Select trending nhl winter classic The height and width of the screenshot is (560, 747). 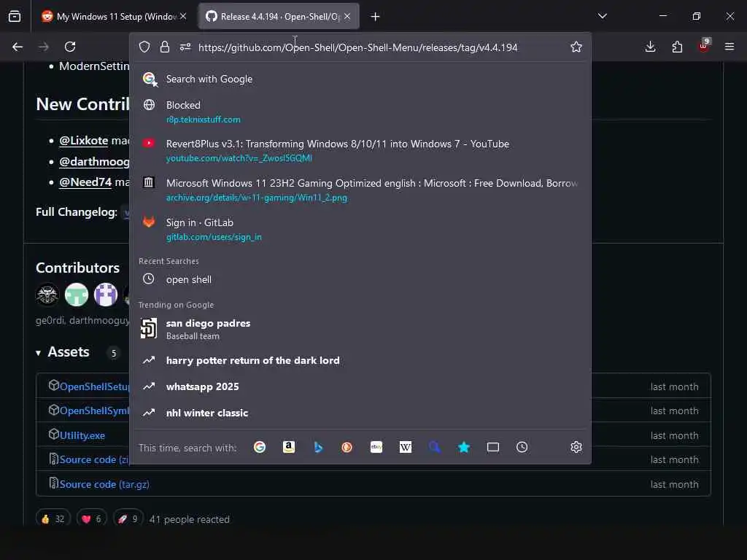click(x=360, y=413)
